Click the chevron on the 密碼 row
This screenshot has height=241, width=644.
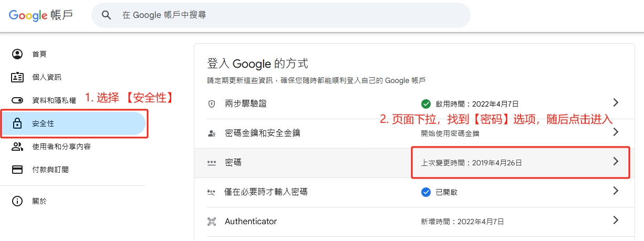pyautogui.click(x=616, y=162)
